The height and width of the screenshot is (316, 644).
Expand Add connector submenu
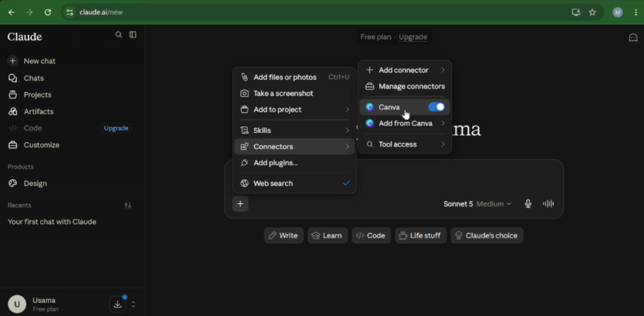click(405, 70)
